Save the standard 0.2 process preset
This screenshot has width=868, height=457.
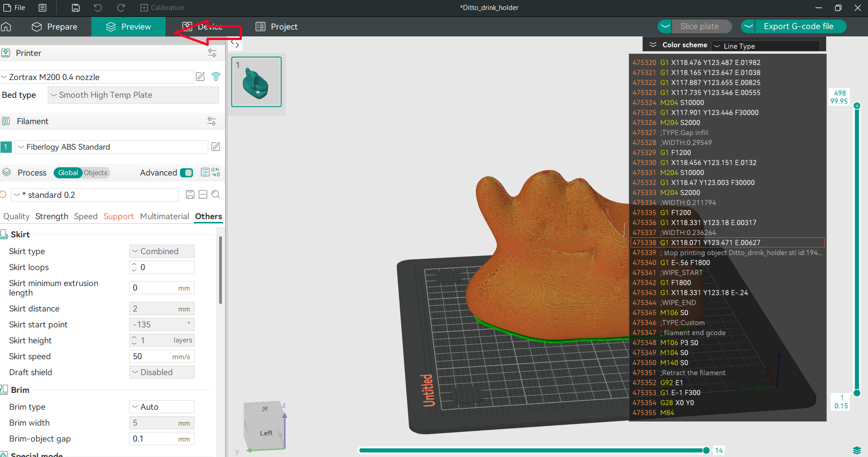click(190, 195)
